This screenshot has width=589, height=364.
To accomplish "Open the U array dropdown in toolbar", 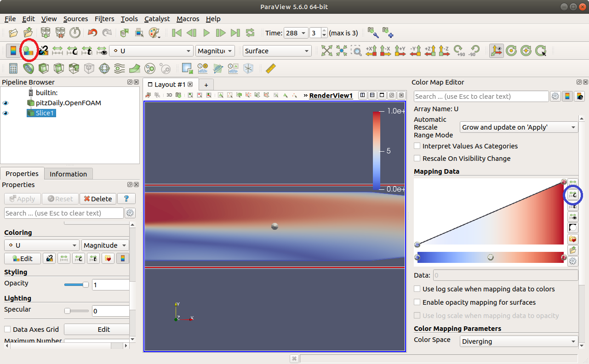I will point(151,51).
